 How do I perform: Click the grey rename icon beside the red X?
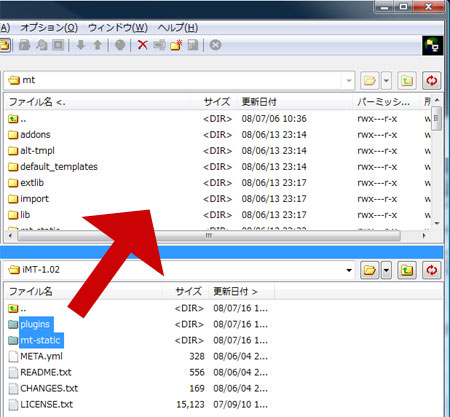[x=159, y=45]
